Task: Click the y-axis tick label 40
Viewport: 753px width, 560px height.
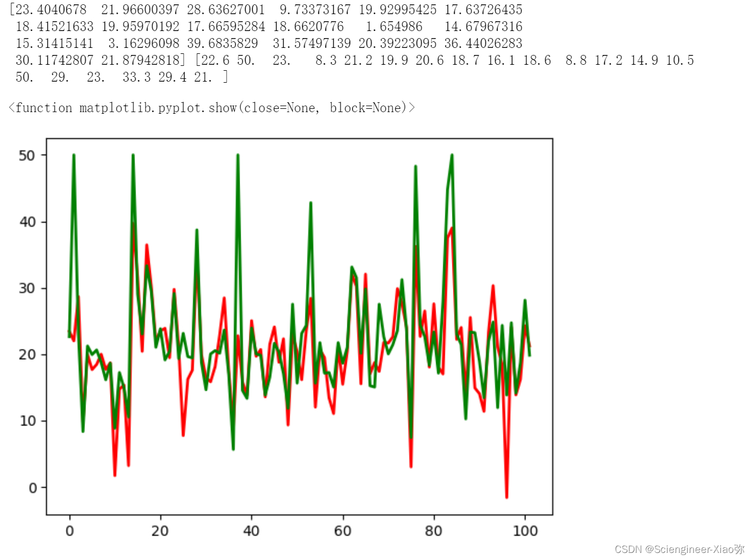Action: [27, 222]
